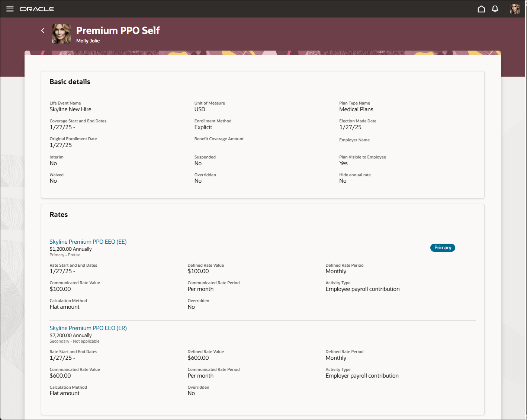This screenshot has width=527, height=420.
Task: Click the Election Made Date label
Action: (x=358, y=121)
